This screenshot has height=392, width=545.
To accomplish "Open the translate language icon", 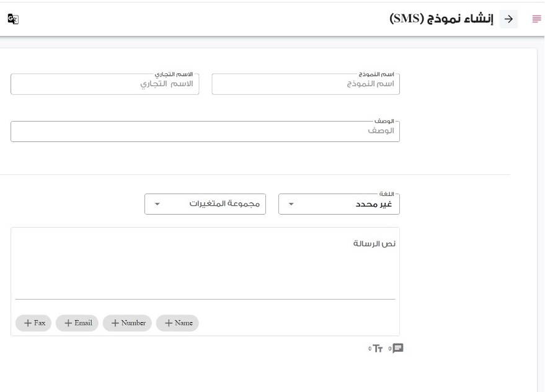I will tap(13, 19).
